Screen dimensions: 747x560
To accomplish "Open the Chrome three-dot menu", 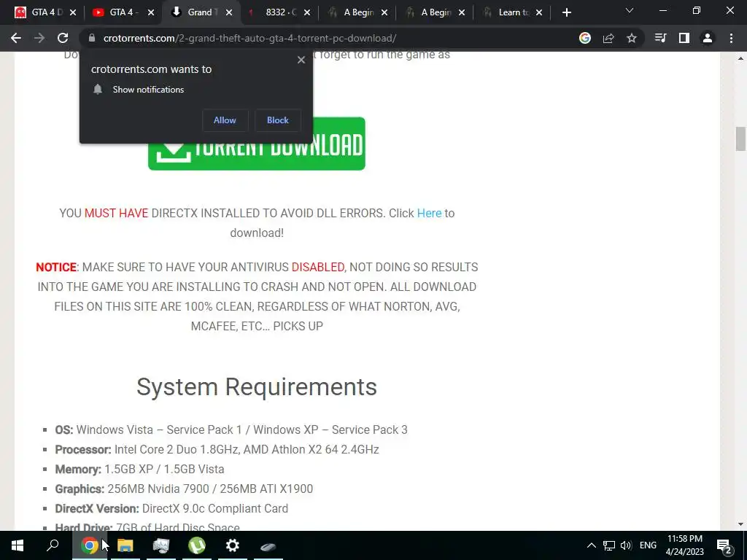I will point(731,38).
